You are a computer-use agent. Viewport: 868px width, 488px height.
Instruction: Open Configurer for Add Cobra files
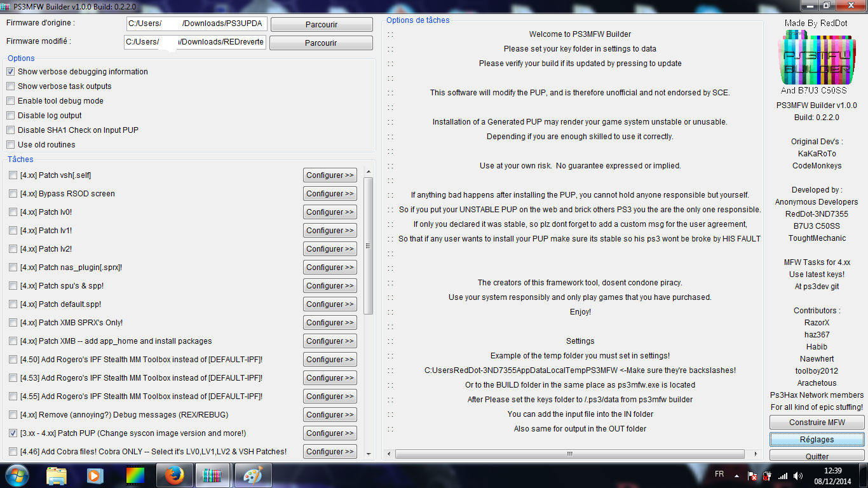[330, 452]
